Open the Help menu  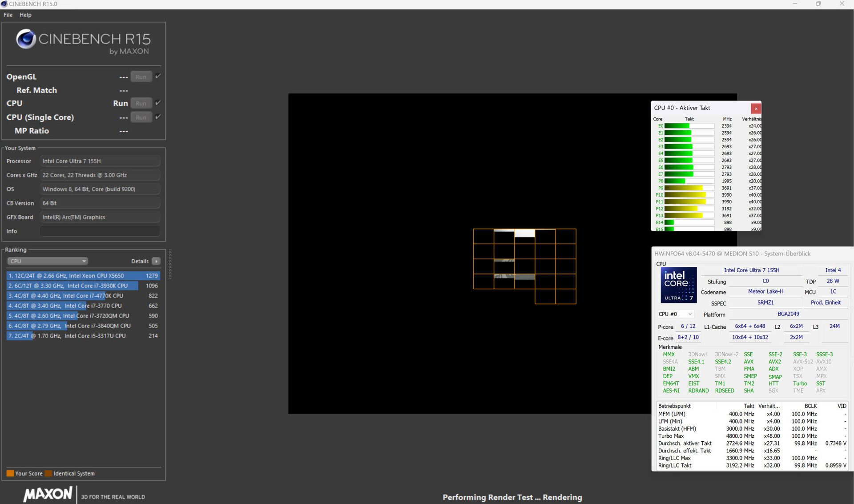pos(25,15)
